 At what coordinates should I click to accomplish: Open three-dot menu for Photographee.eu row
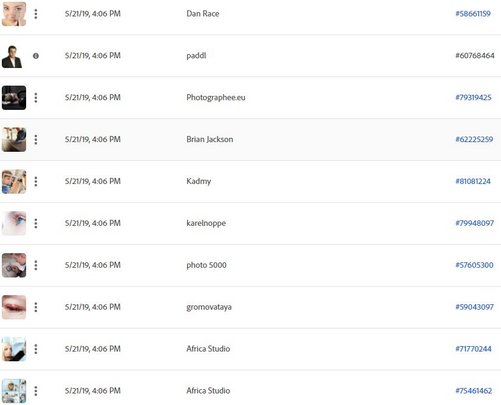click(36, 98)
